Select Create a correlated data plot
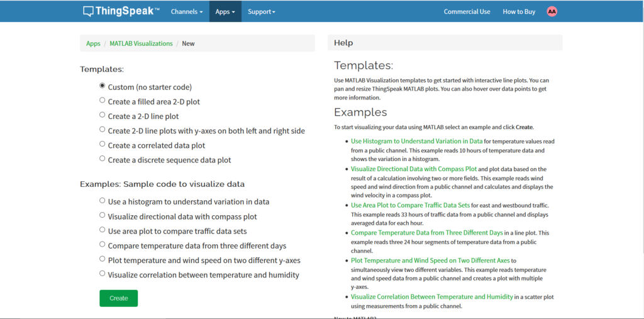The height and width of the screenshot is (319, 644). pos(103,144)
